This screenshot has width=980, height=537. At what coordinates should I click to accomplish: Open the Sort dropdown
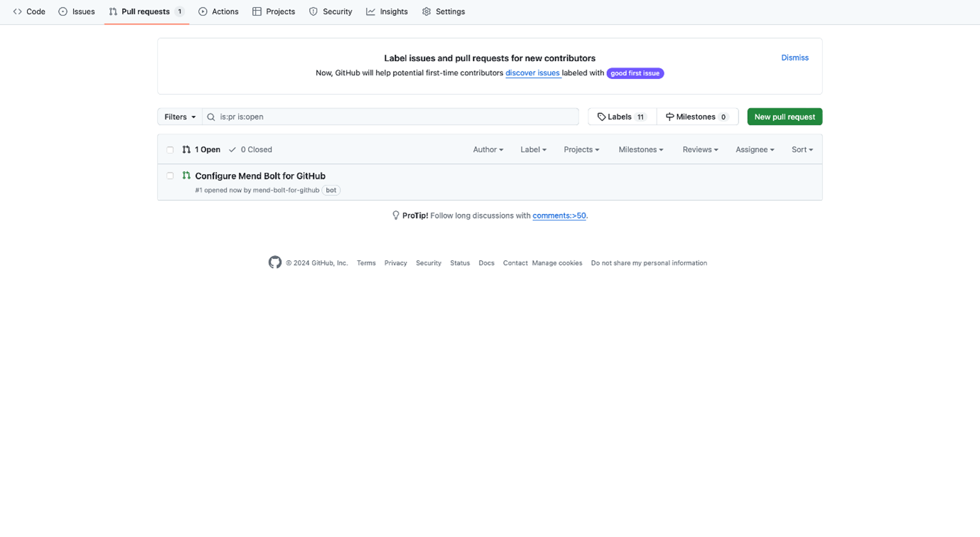[x=802, y=149]
